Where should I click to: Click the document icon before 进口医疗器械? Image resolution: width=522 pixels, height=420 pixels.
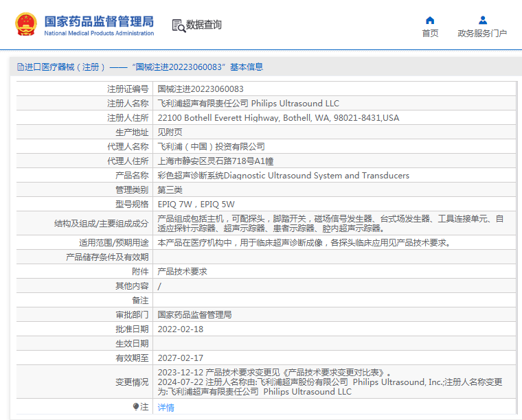point(21,67)
